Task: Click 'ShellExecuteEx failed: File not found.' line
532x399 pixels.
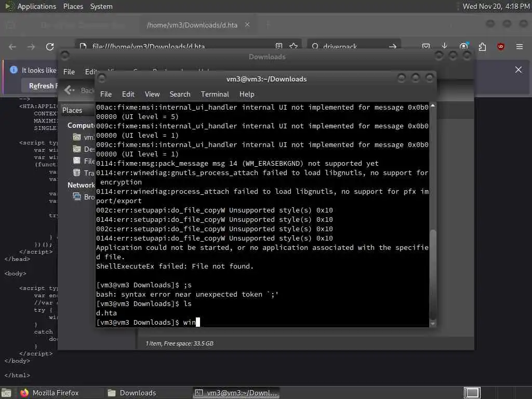Action: pos(175,267)
